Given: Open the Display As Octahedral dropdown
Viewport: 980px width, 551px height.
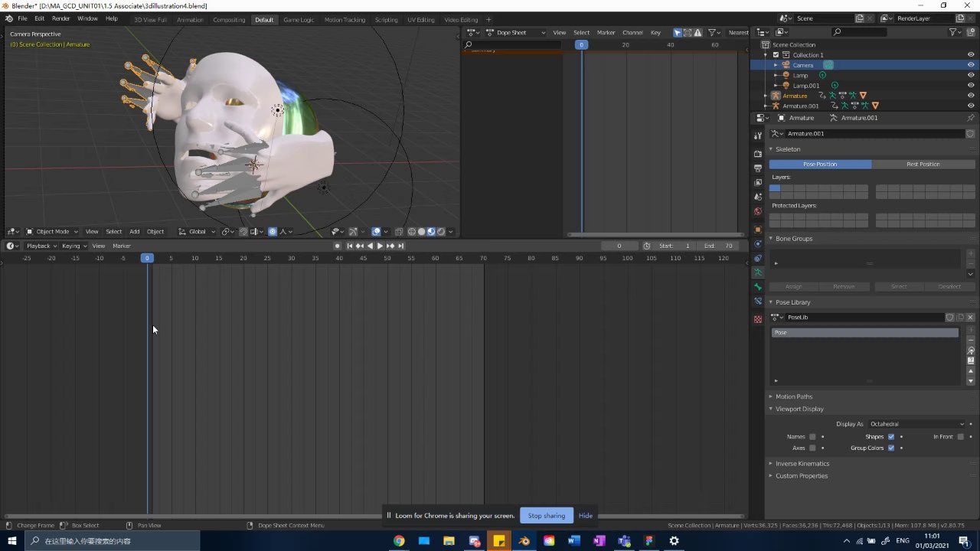Looking at the screenshot, I should pyautogui.click(x=916, y=424).
